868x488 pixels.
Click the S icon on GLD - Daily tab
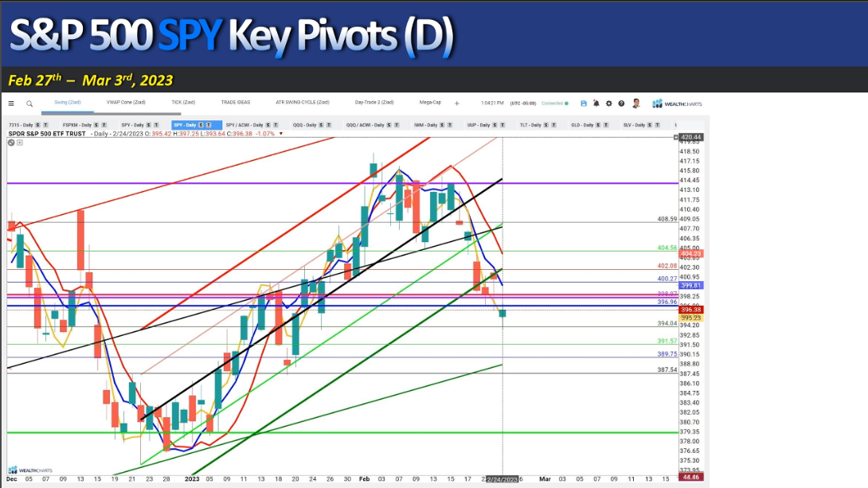598,125
